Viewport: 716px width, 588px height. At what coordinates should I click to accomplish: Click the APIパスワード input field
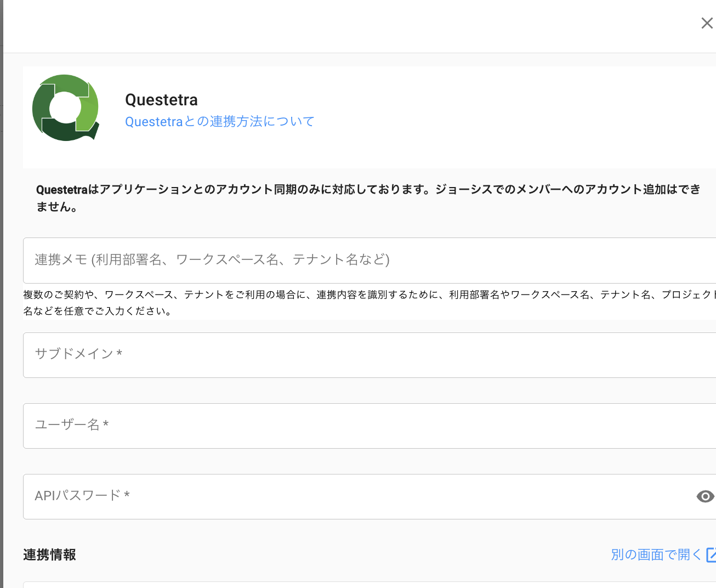[x=351, y=496]
